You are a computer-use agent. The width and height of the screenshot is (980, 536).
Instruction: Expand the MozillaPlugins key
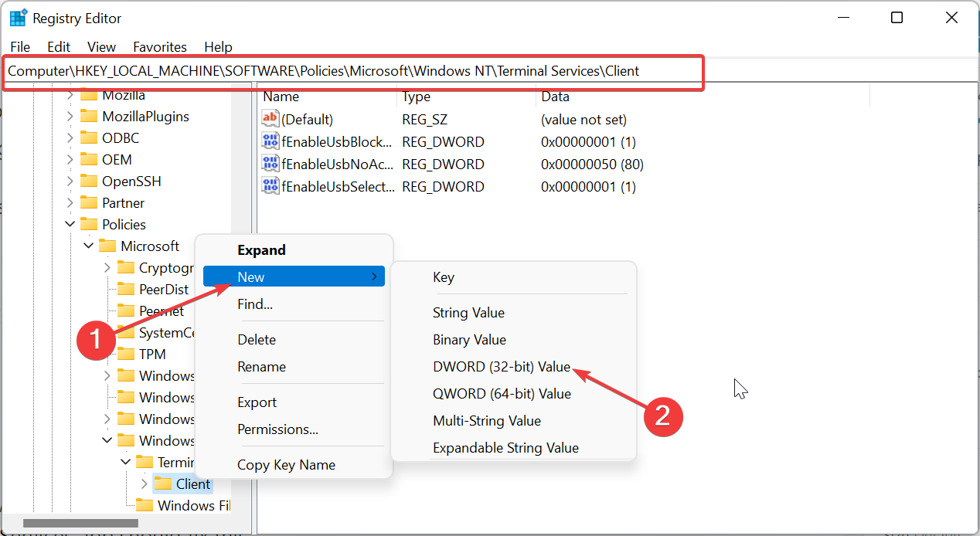pos(70,117)
